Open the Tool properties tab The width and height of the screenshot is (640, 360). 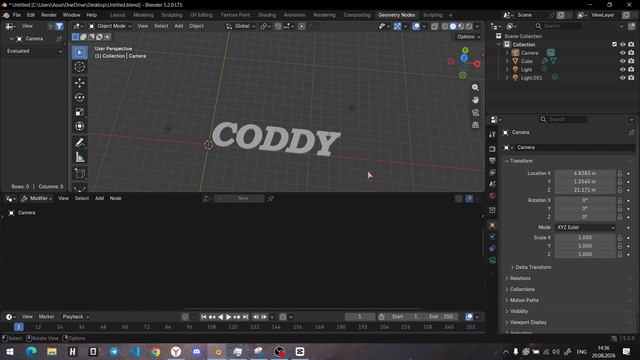point(492,135)
